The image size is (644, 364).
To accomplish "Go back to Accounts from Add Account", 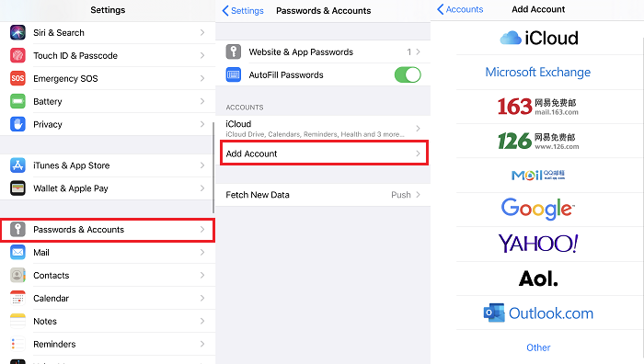I will 460,9.
